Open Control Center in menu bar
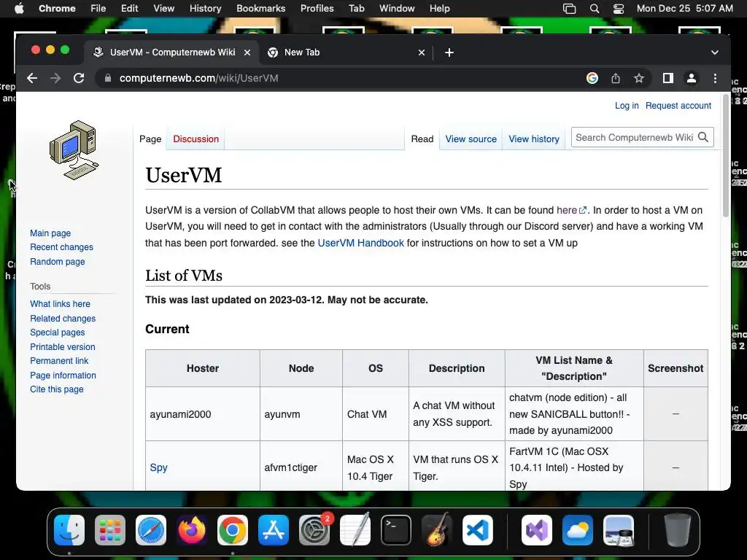Screen dimensions: 747x560 point(619,9)
